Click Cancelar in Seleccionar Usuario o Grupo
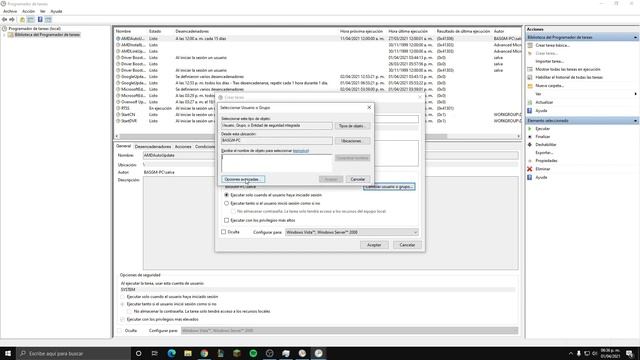Viewport: 640px width, 360px height. [x=358, y=179]
